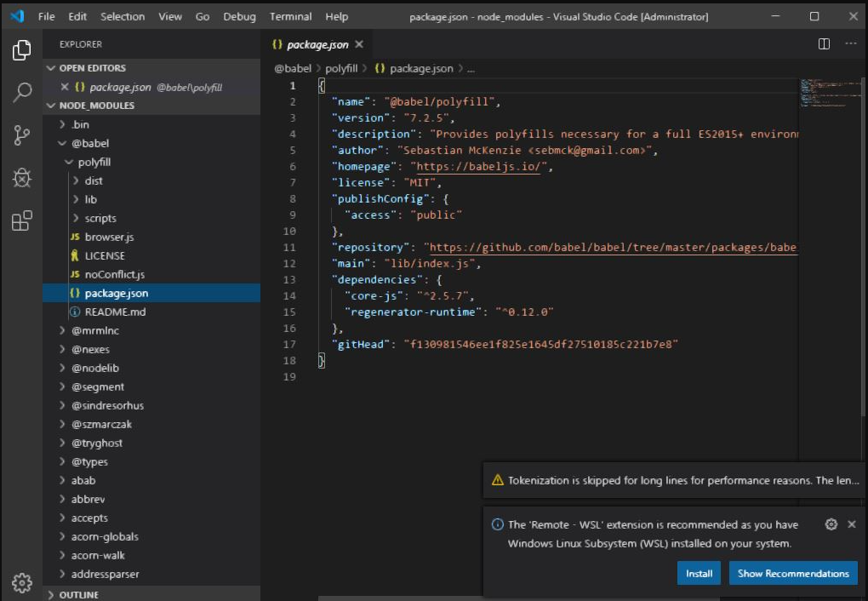Expand the scripts folder

point(75,218)
